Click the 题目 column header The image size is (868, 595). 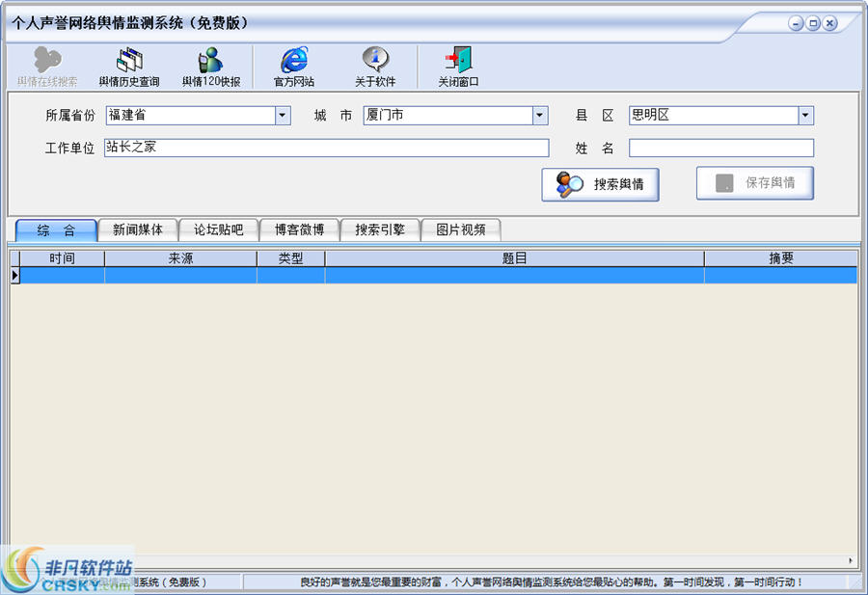[514, 258]
